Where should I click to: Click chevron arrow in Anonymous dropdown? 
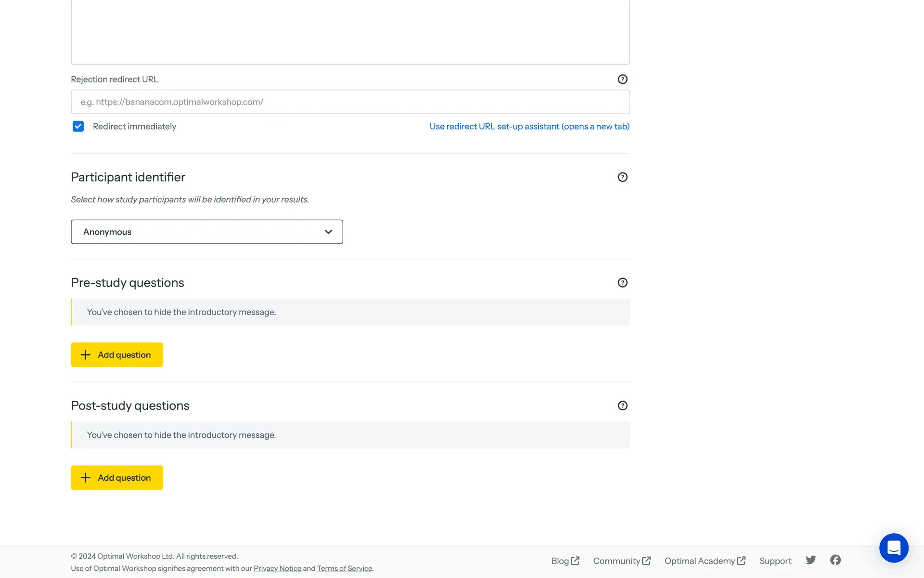coord(328,232)
